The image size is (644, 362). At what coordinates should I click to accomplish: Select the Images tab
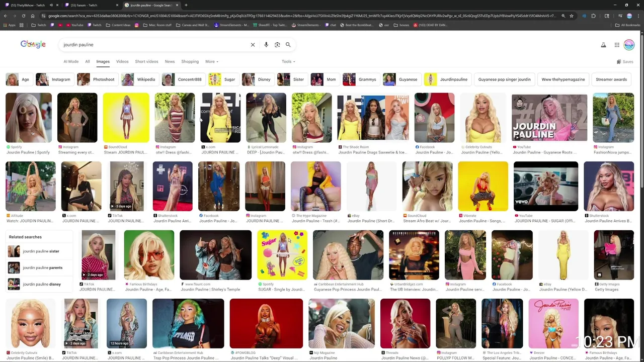click(103, 61)
